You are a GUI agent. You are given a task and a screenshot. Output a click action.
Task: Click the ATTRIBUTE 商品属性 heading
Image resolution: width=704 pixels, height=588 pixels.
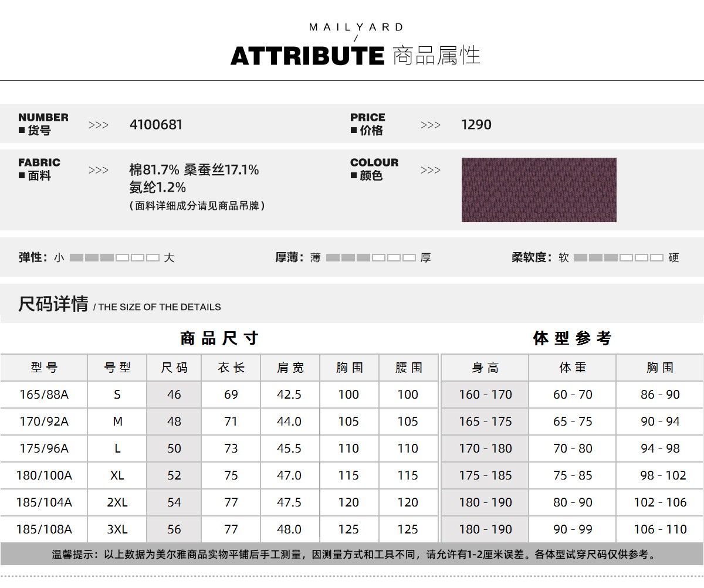click(x=356, y=56)
